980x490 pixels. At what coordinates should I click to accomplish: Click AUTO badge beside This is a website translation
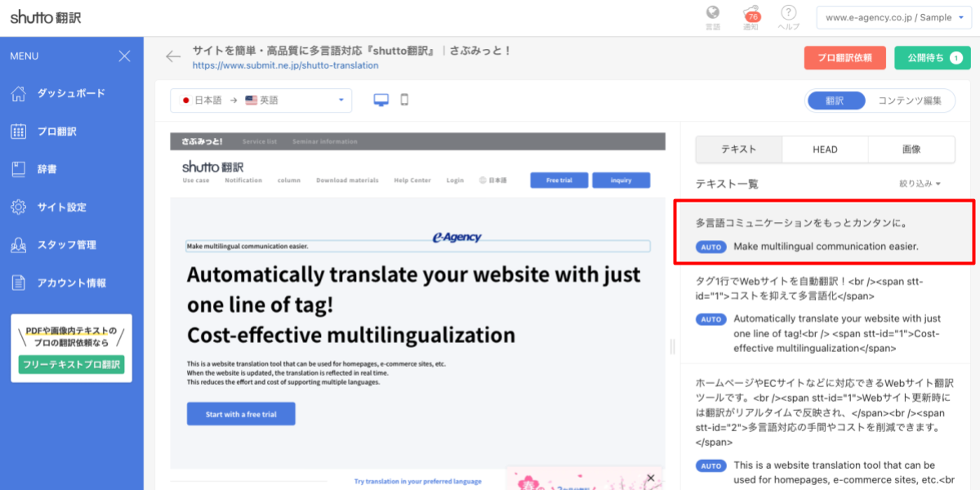click(x=710, y=466)
